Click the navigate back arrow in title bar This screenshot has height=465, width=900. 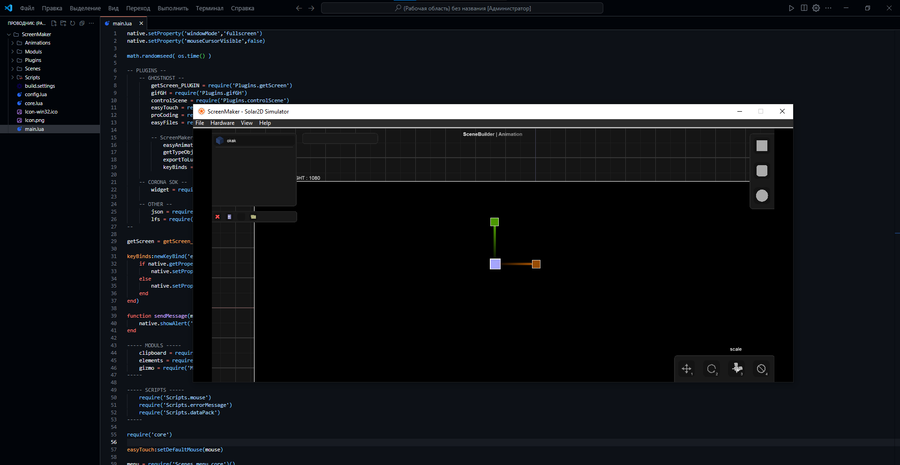[x=298, y=8]
